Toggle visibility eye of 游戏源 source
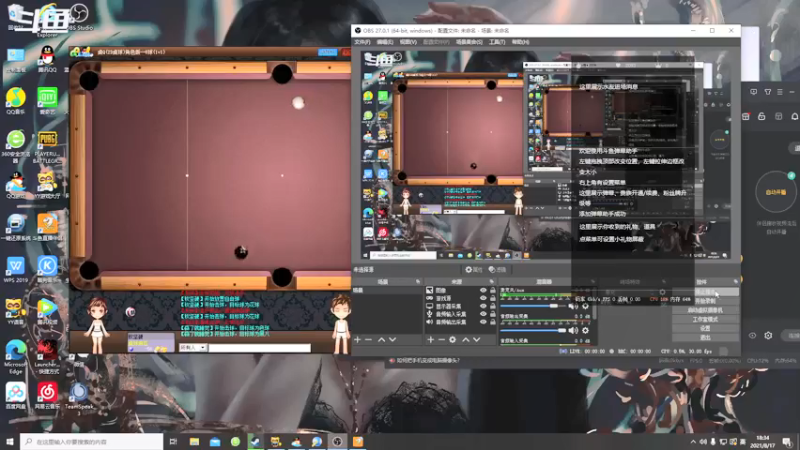This screenshot has height=450, width=800. [x=483, y=298]
